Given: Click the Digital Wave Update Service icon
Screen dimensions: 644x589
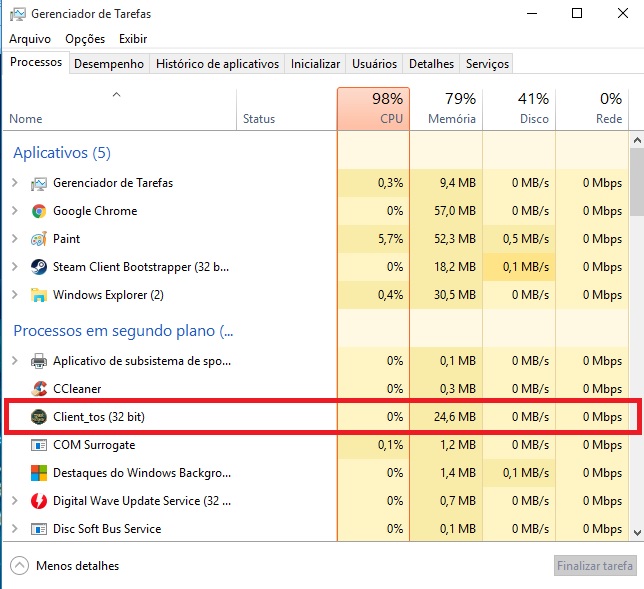Looking at the screenshot, I should click(39, 501).
